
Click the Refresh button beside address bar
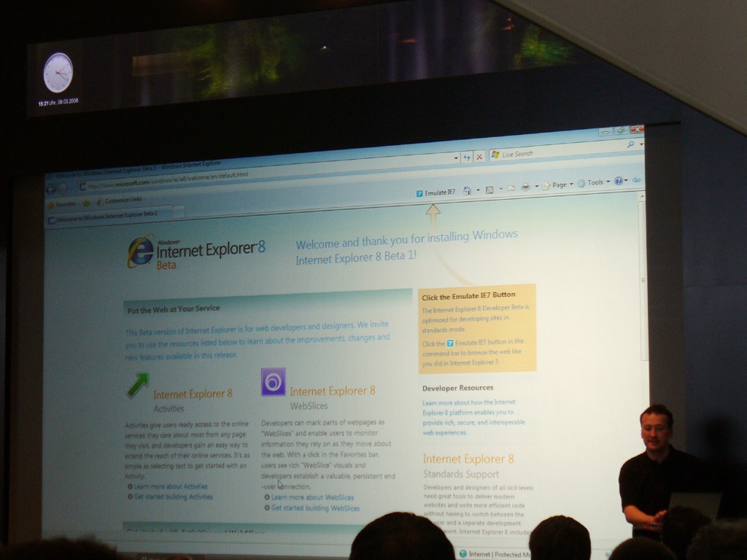pyautogui.click(x=467, y=157)
